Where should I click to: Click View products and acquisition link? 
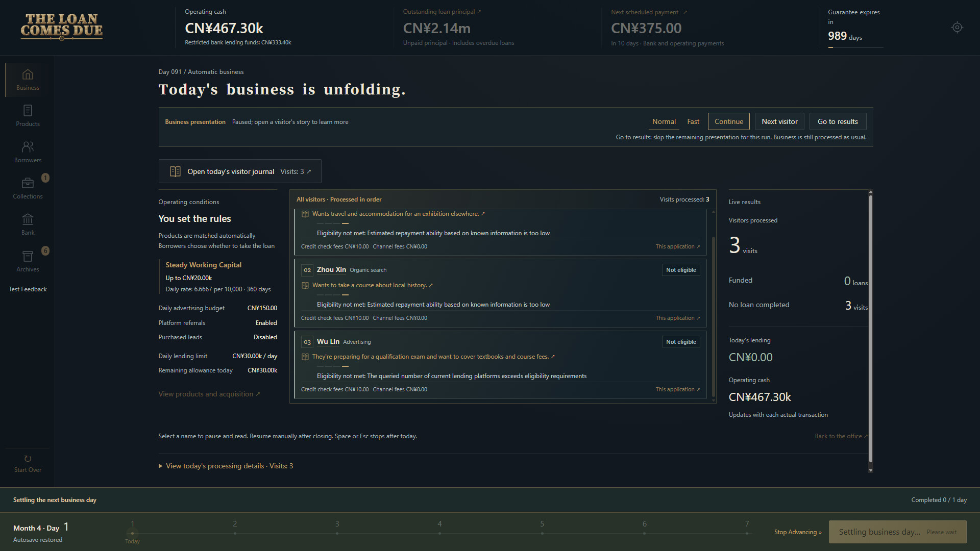point(209,394)
